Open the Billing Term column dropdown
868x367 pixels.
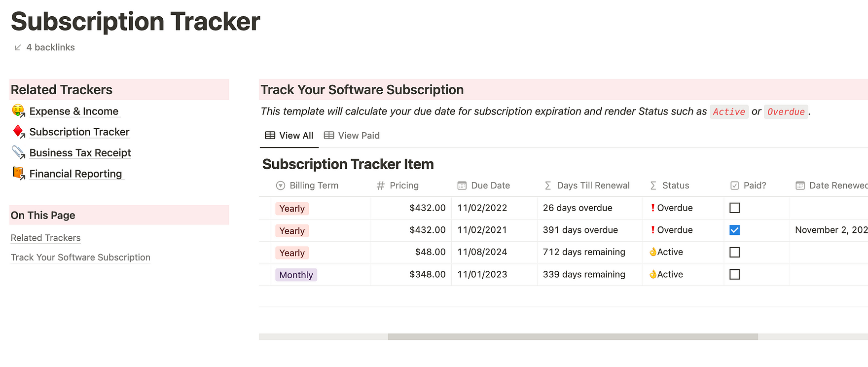pyautogui.click(x=307, y=185)
